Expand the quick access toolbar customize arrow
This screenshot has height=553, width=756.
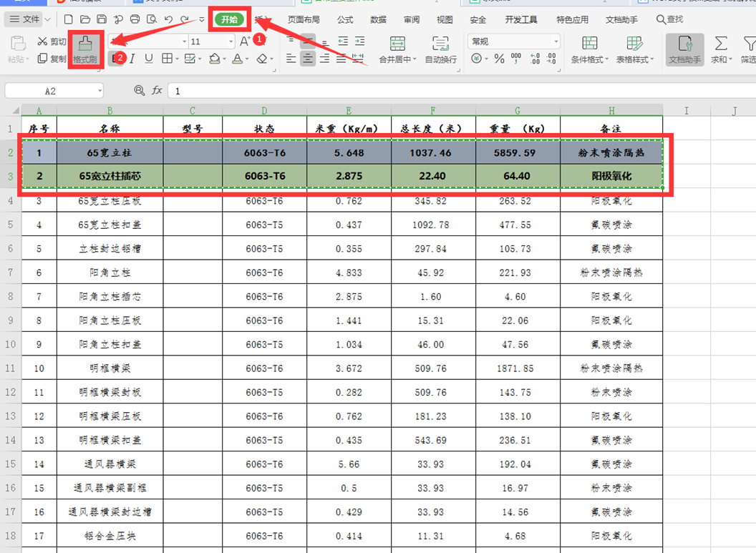tap(202, 20)
